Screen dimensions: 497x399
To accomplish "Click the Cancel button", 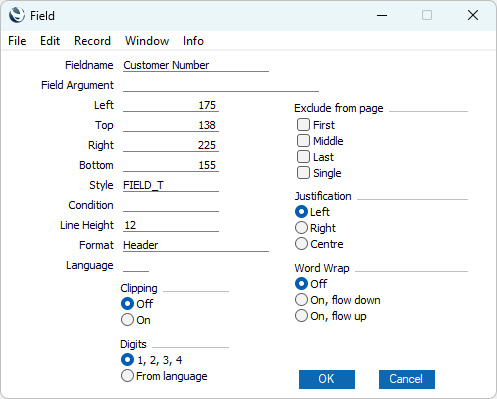I will point(407,379).
